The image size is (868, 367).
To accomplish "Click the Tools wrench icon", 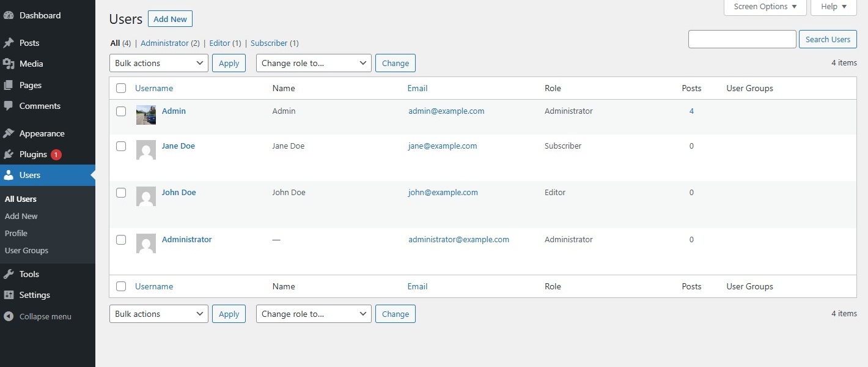I will tap(9, 274).
